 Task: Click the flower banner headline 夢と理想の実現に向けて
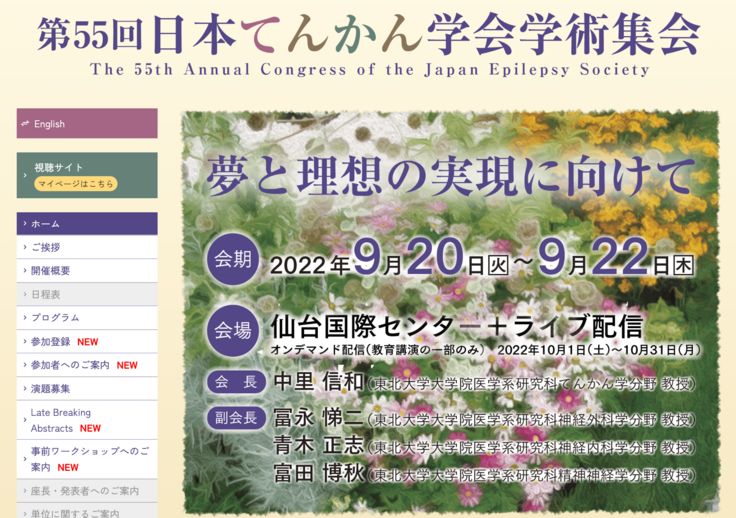pos(449,177)
